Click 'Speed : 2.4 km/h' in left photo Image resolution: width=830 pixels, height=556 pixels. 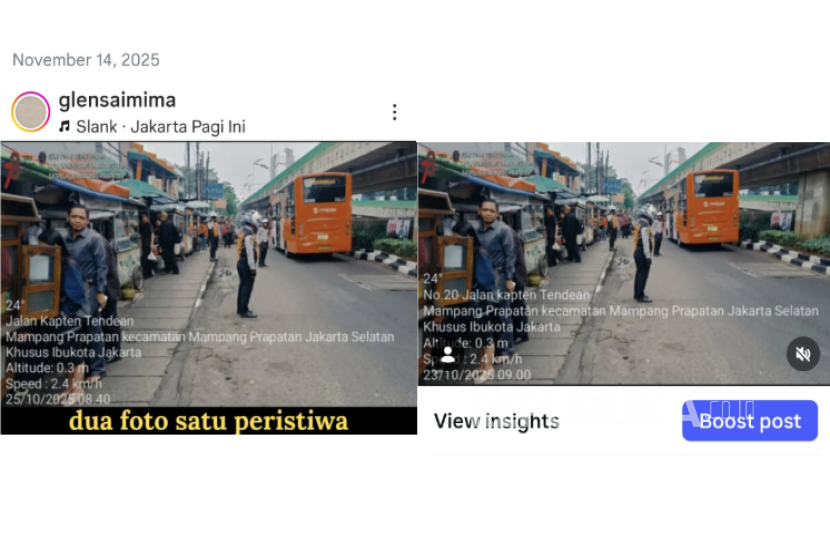tap(54, 383)
